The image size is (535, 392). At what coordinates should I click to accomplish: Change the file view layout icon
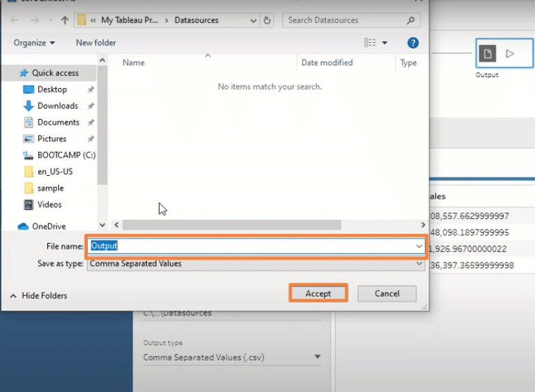click(x=370, y=43)
